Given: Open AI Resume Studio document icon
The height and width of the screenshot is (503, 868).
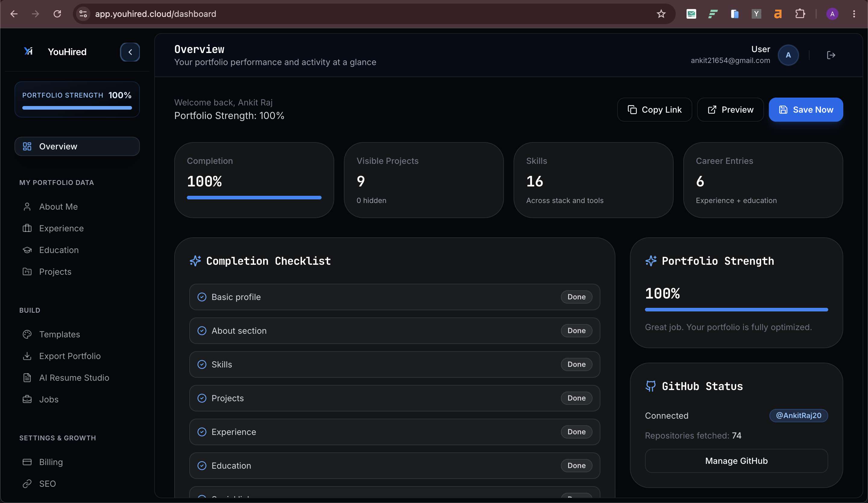Looking at the screenshot, I should tap(27, 378).
